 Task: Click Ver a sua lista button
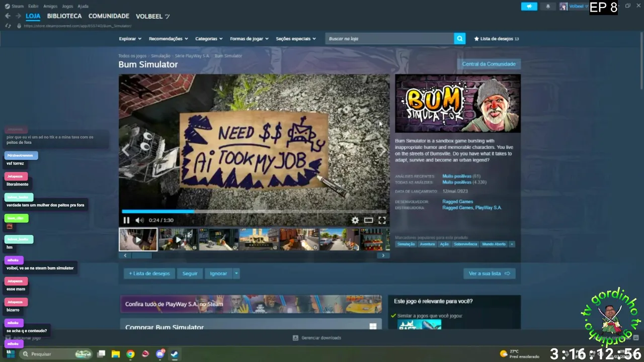(x=489, y=274)
